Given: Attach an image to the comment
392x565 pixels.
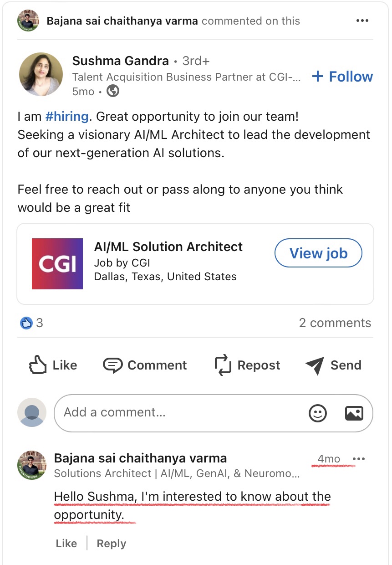Looking at the screenshot, I should 354,413.
